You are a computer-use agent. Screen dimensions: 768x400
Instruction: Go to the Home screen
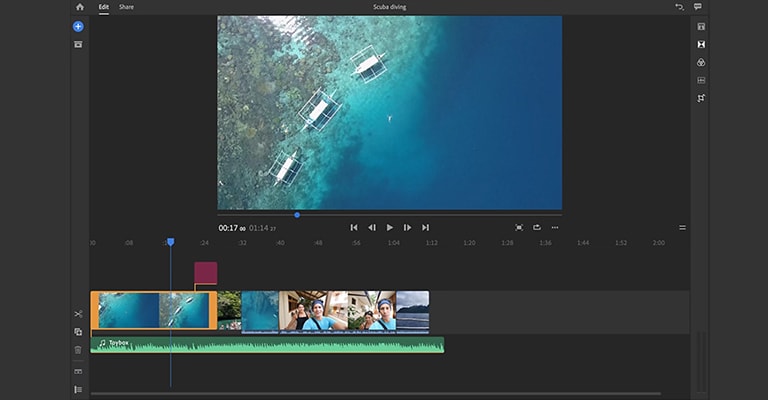pos(80,7)
